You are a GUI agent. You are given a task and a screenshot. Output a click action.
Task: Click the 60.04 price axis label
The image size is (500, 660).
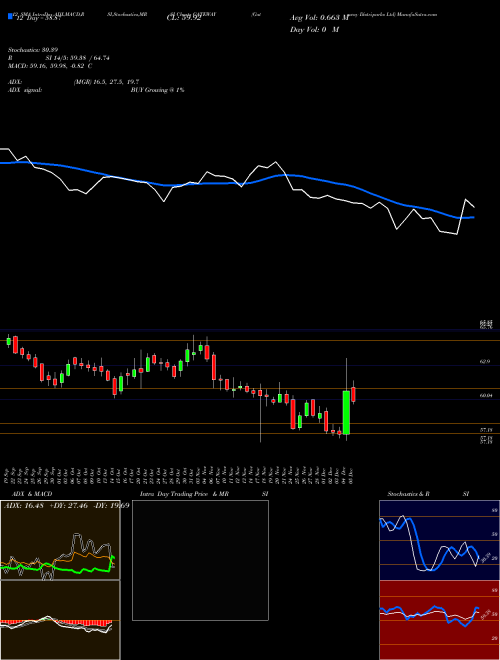coord(486,396)
